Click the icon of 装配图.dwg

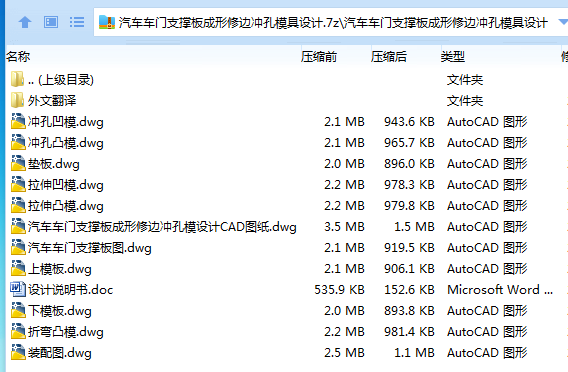click(x=18, y=352)
